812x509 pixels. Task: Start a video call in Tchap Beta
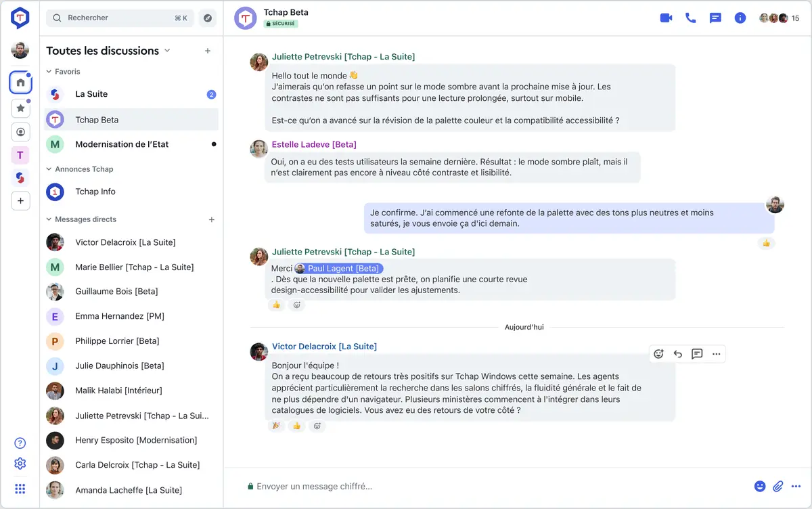[x=666, y=18]
